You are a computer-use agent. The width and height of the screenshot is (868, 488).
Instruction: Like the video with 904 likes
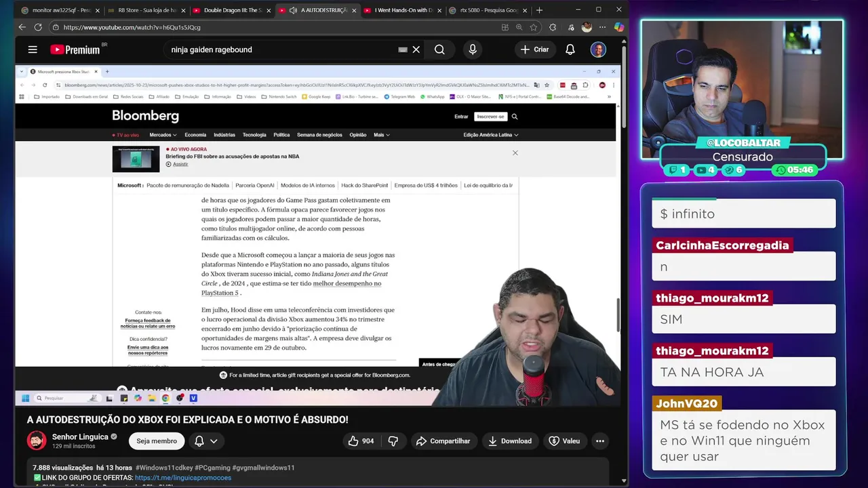361,441
